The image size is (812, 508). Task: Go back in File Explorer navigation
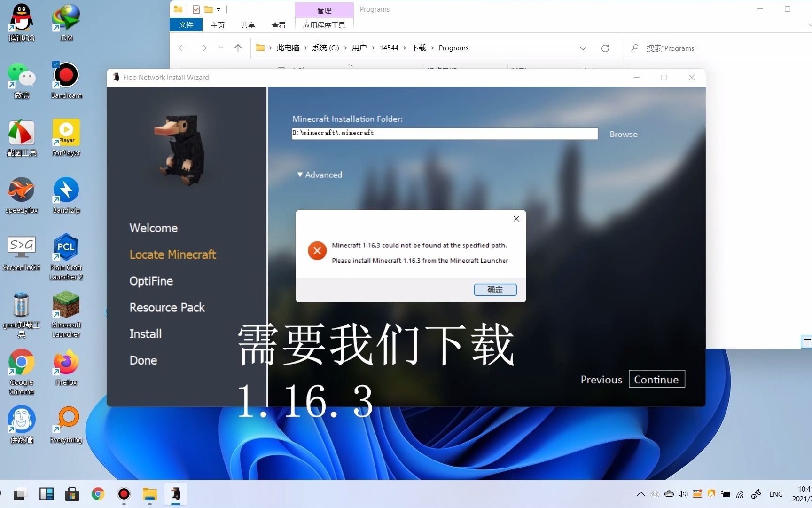pos(182,48)
